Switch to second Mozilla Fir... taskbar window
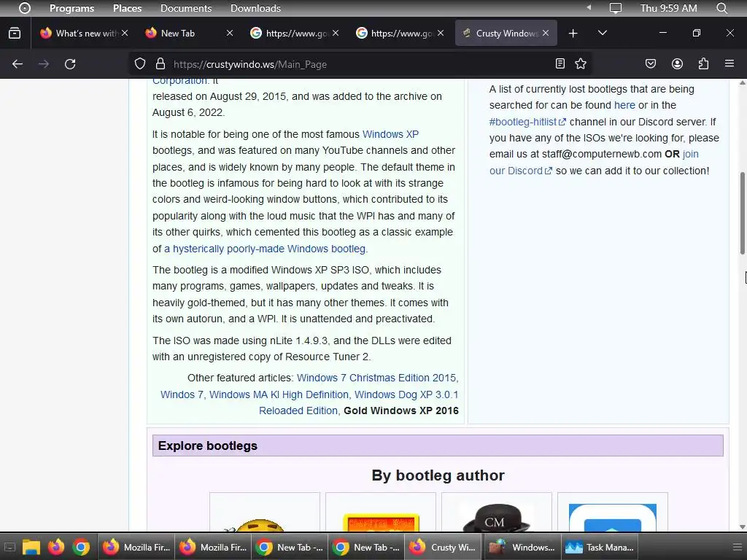Viewport: 747px width, 560px height. point(213,547)
